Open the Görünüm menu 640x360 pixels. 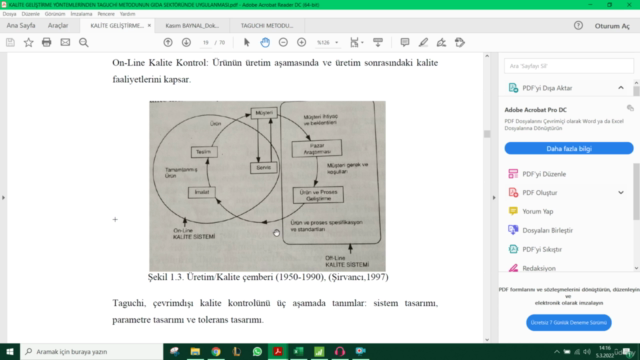(55, 14)
